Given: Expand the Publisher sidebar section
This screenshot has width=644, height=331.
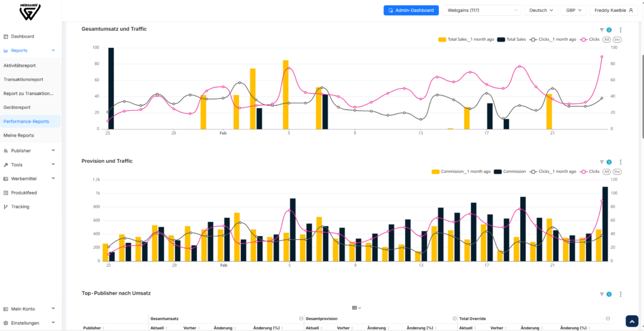Looking at the screenshot, I should [x=30, y=151].
